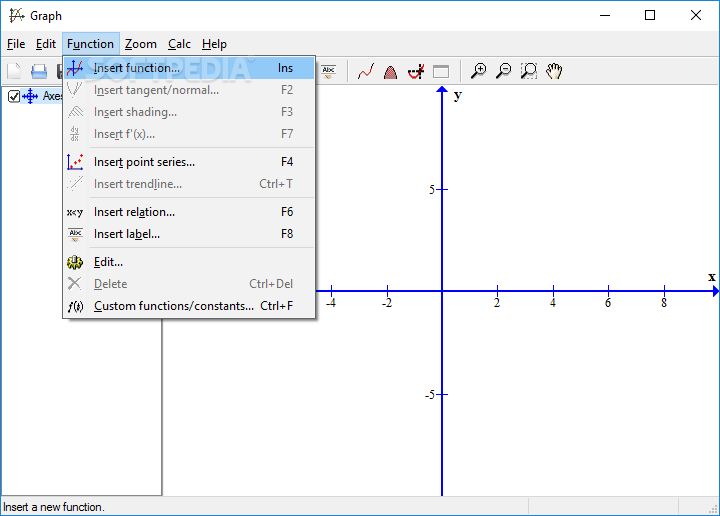
Task: Click the blue Axes icon in the list
Action: click(x=30, y=96)
